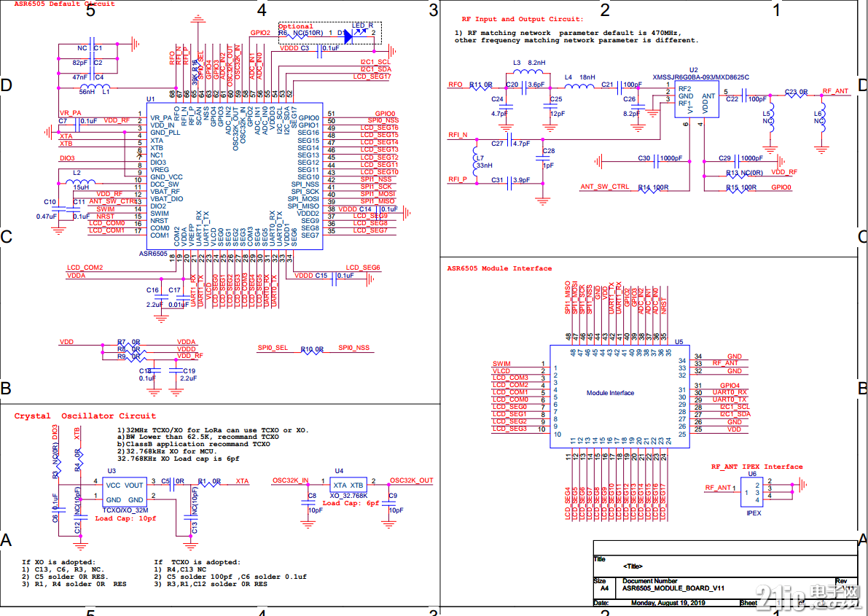Click the "XO_32.768K" part label under U4
Screen dimensions: 868x616
pyautogui.click(x=349, y=496)
